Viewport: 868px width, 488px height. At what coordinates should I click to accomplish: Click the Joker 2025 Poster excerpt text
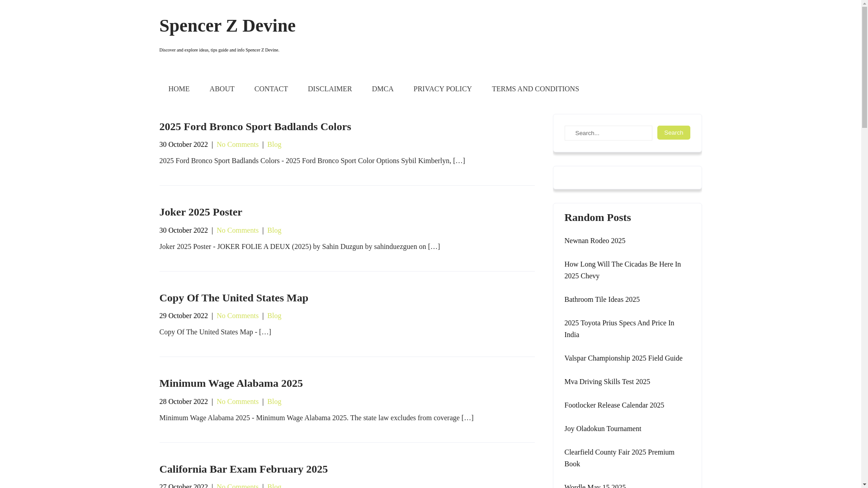click(299, 247)
